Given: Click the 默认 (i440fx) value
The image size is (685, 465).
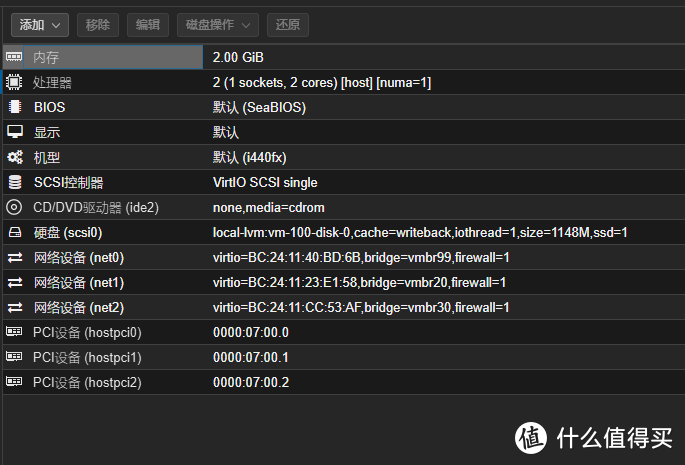Looking at the screenshot, I should (249, 158).
